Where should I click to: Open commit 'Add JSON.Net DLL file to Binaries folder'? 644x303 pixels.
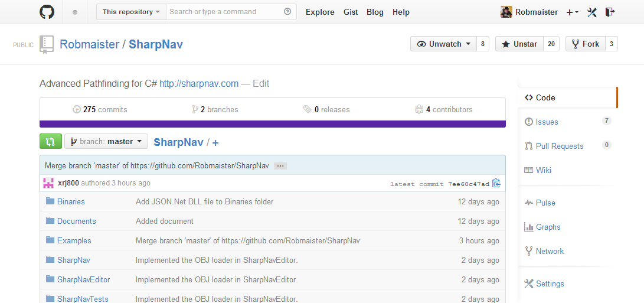(205, 201)
